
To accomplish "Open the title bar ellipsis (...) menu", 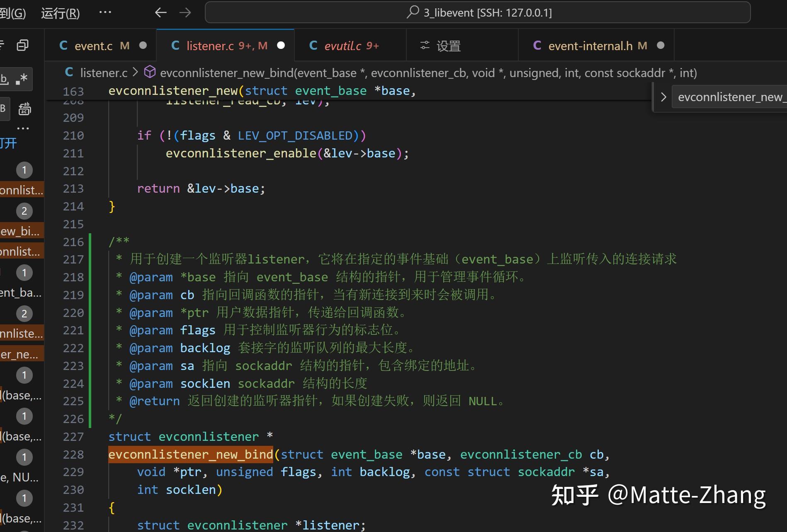I will (x=105, y=12).
